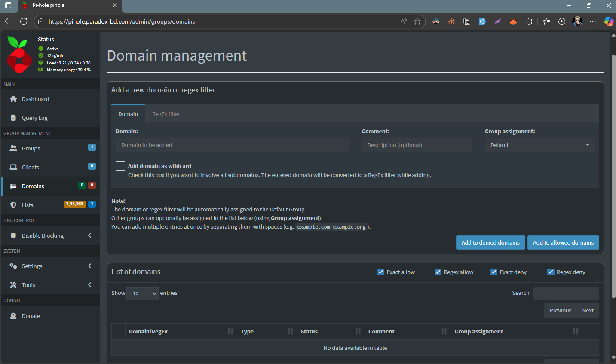Screen dimensions: 616x364
Task: Click the Lists shield icon
Action: click(x=13, y=205)
